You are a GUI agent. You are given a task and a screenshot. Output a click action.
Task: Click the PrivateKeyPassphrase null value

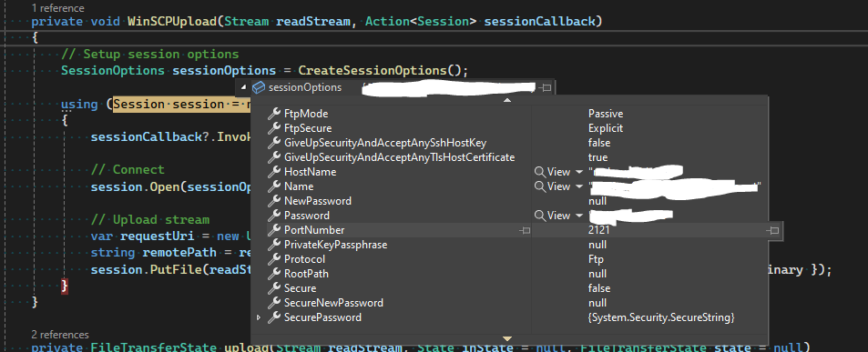pyautogui.click(x=597, y=245)
